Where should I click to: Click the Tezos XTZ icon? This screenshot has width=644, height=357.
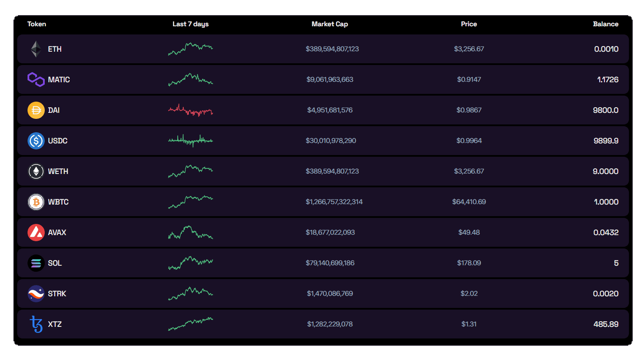coord(36,324)
